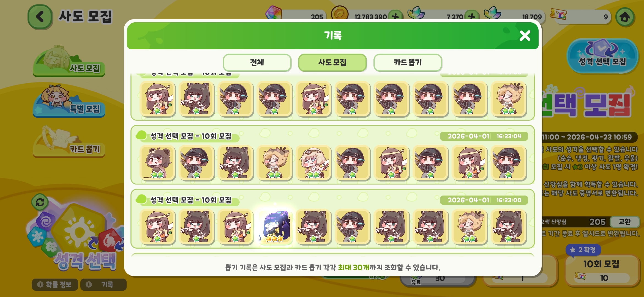Go back using the green arrow button
Image resolution: width=644 pixels, height=297 pixels.
(x=40, y=17)
